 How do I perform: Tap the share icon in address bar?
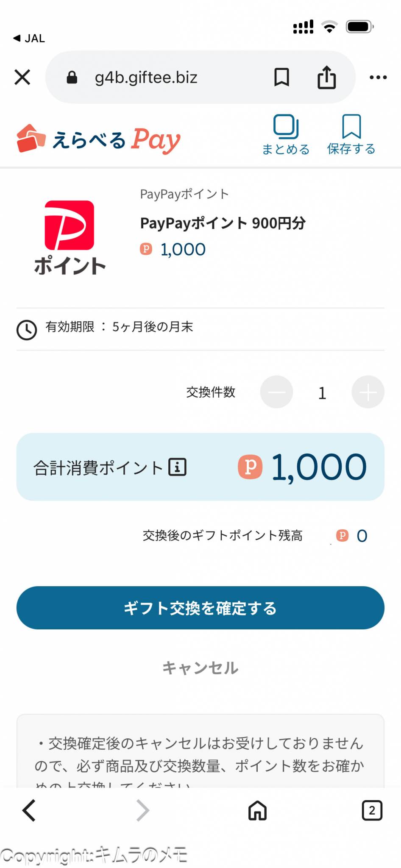click(326, 78)
